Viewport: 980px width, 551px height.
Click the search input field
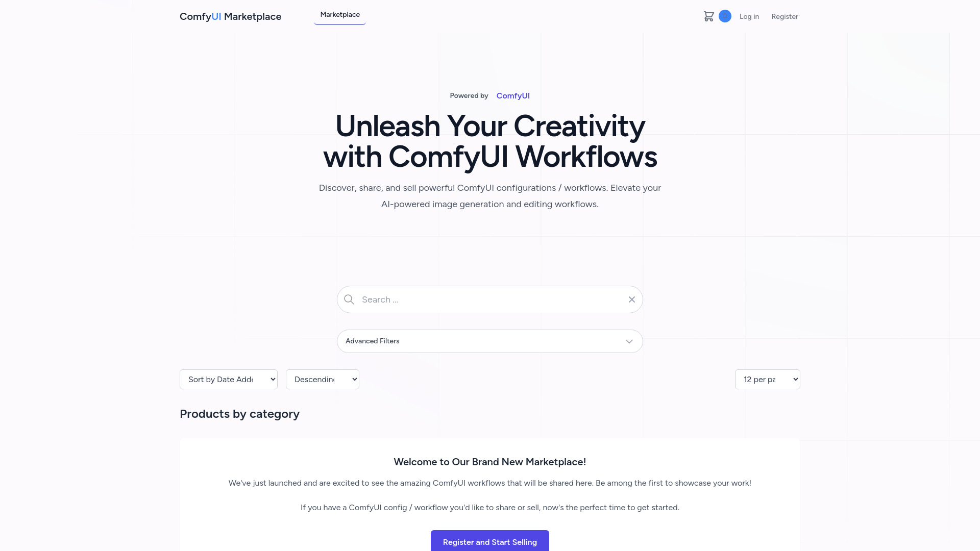(490, 299)
